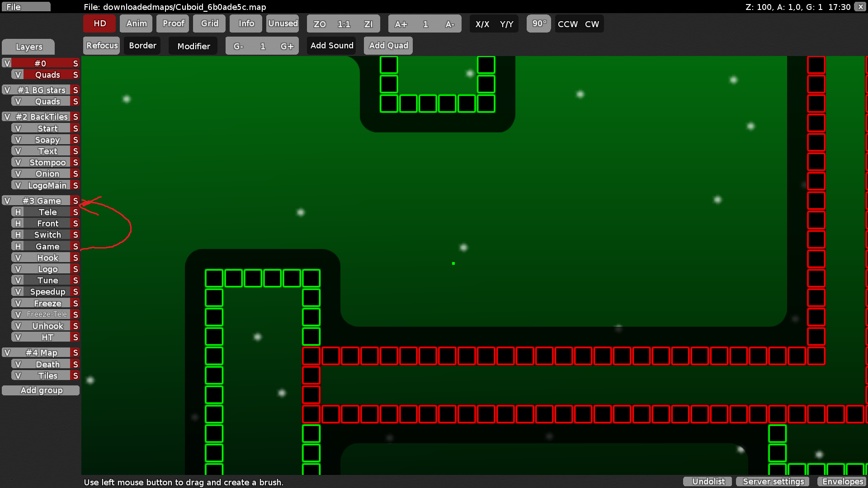Open Server settings
This screenshot has width=868, height=488.
point(773,482)
